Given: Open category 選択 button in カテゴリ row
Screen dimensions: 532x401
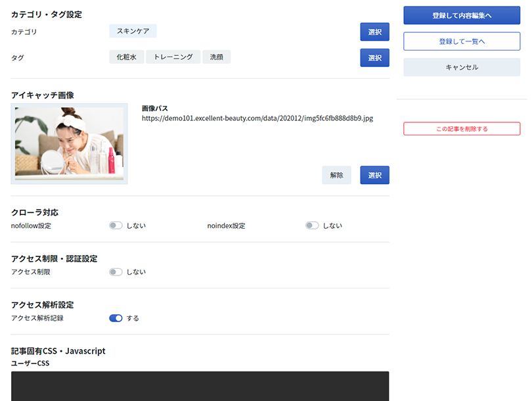Looking at the screenshot, I should coord(374,32).
